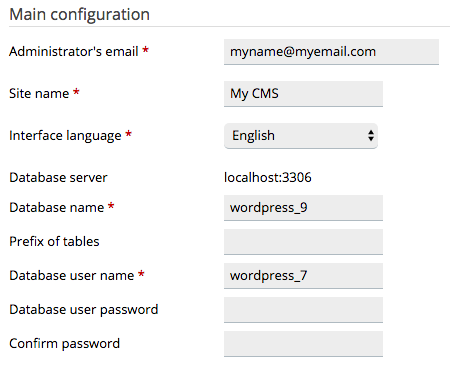Viewport: 450px width, 368px height.
Task: Click the Interface language label
Action: 65,136
